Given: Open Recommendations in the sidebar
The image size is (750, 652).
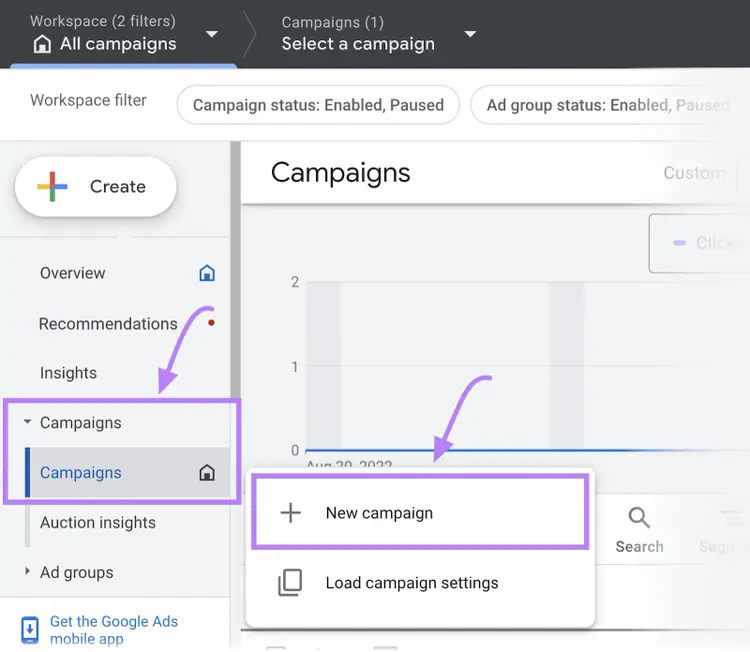Looking at the screenshot, I should (108, 324).
